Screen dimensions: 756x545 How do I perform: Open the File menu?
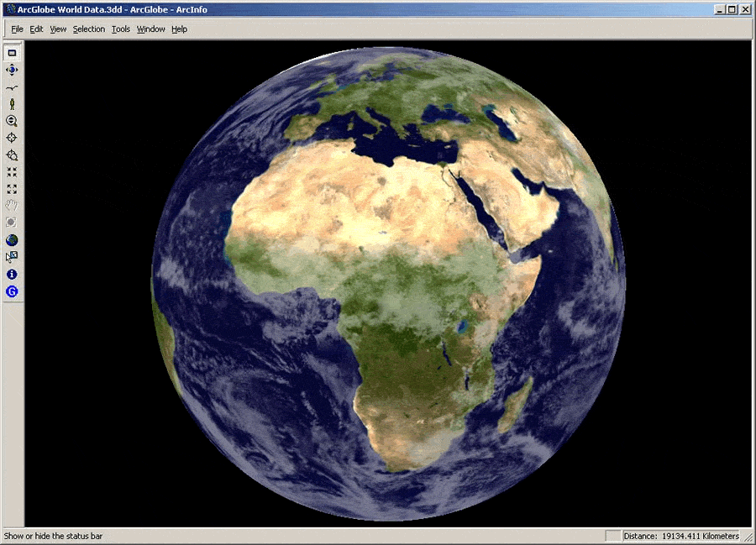click(17, 29)
